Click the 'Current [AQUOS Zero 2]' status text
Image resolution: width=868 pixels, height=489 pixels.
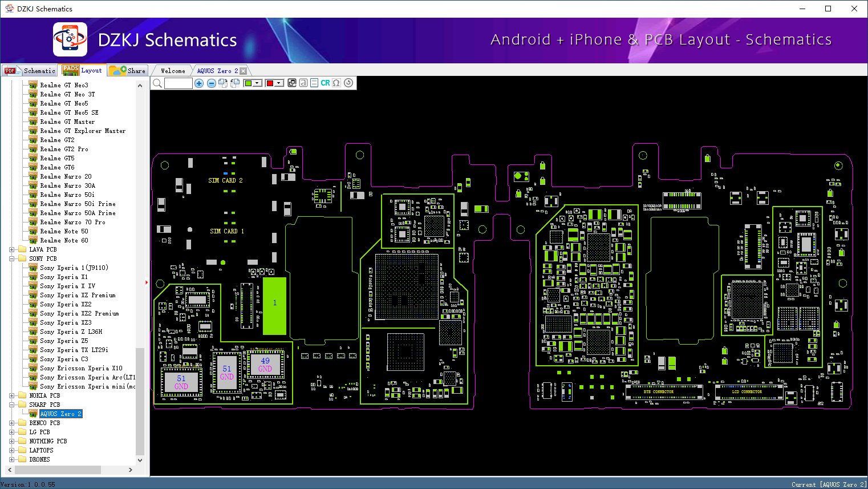(x=829, y=484)
